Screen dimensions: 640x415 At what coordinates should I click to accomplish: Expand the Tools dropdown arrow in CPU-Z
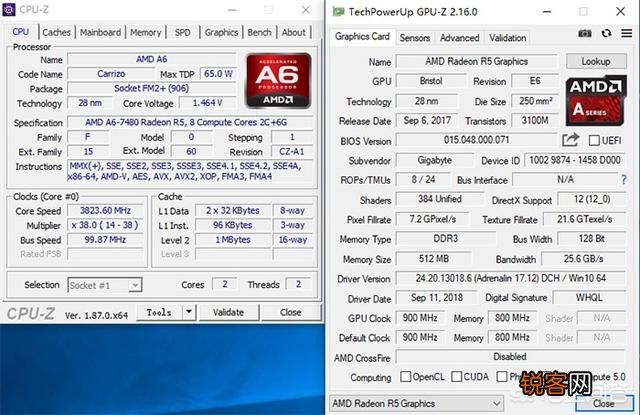pyautogui.click(x=189, y=312)
